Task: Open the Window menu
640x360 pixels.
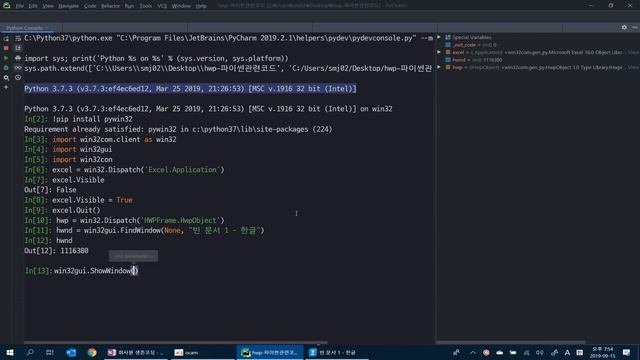Action: coord(181,6)
